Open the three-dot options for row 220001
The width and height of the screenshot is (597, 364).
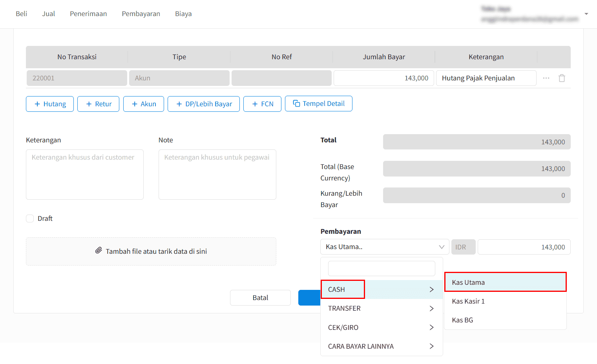[x=546, y=78]
